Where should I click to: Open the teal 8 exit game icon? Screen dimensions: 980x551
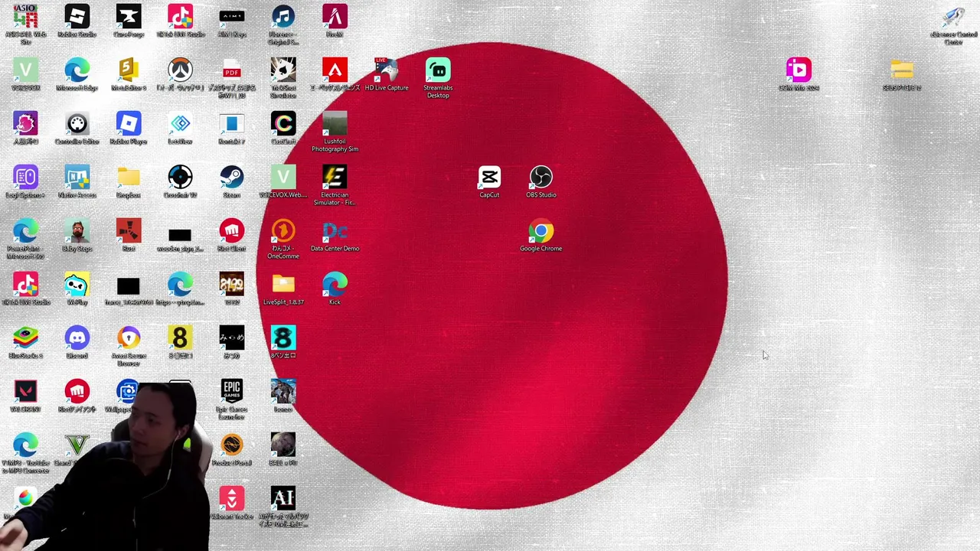coord(283,338)
